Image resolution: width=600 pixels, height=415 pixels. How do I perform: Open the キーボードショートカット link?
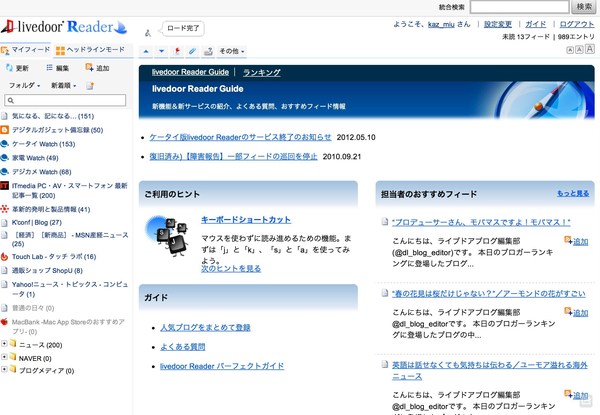pos(246,218)
